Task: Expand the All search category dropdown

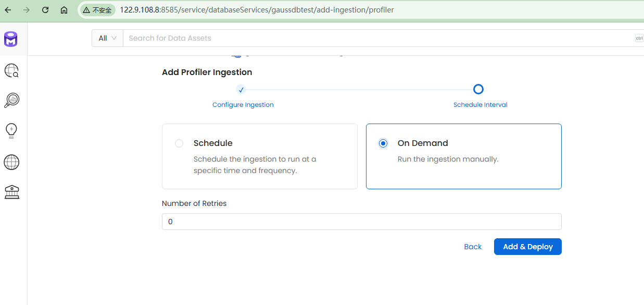Action: (107, 38)
